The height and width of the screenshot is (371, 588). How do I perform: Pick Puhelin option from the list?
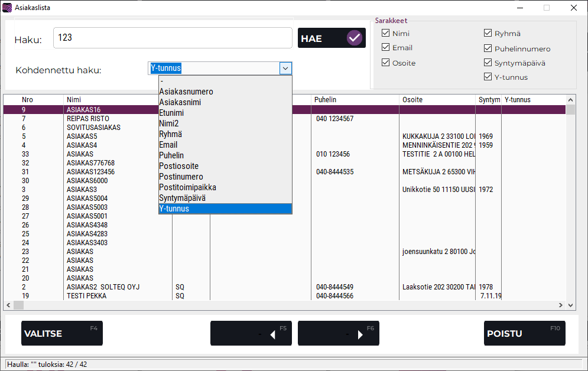pos(171,155)
